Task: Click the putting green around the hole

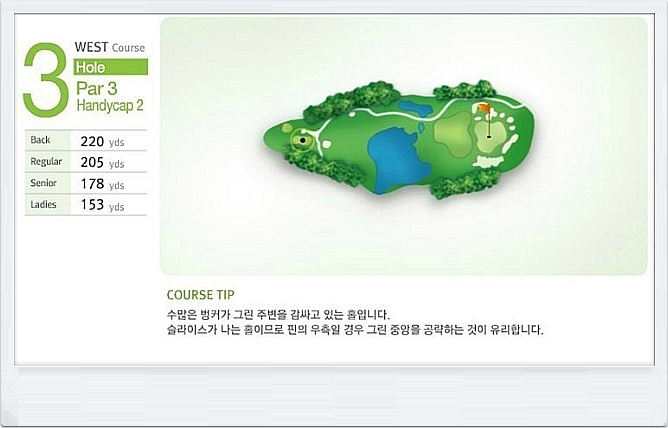Action: pyautogui.click(x=490, y=135)
